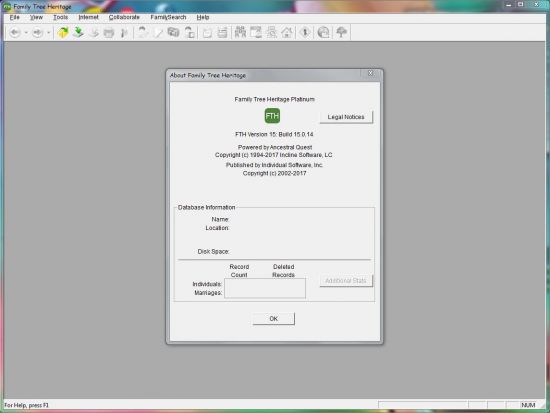Click the 'Disk Space:' label

tap(213, 252)
